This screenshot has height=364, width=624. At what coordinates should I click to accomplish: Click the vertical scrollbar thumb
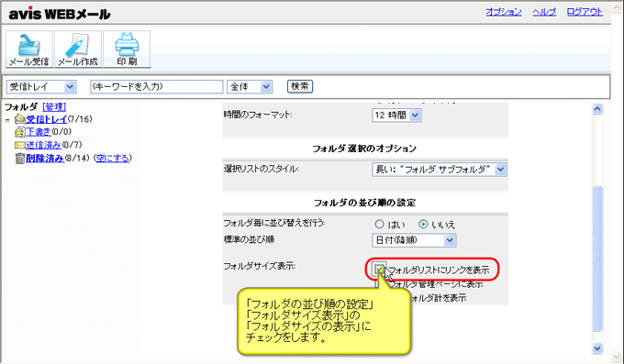(597, 259)
